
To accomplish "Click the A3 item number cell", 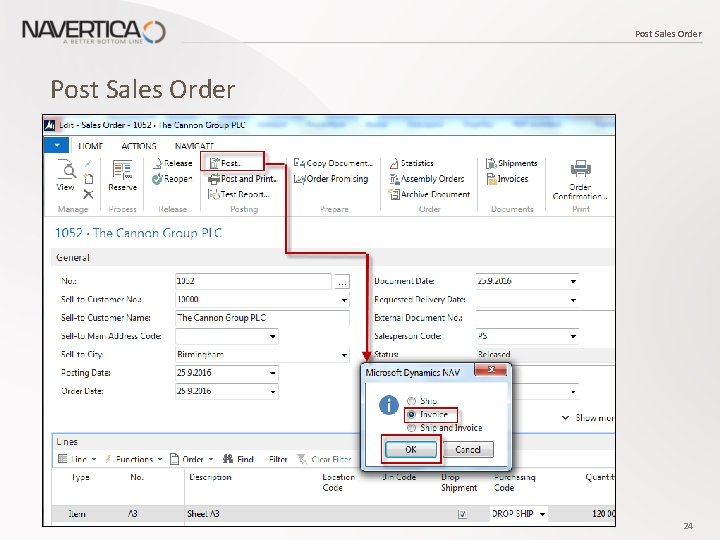I will pos(133,514).
